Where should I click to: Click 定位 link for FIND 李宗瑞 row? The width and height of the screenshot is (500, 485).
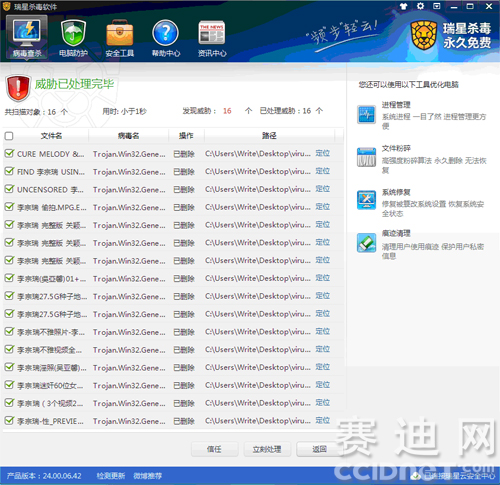coord(323,171)
